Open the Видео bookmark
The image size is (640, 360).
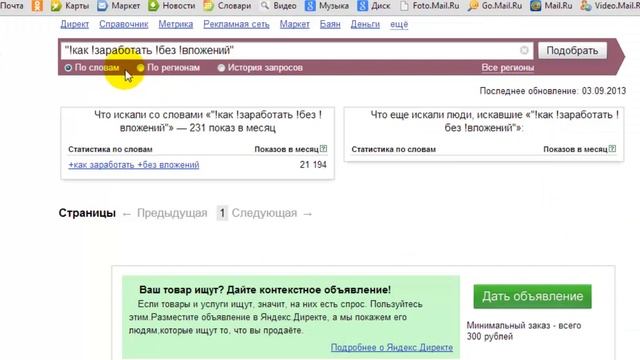[278, 6]
